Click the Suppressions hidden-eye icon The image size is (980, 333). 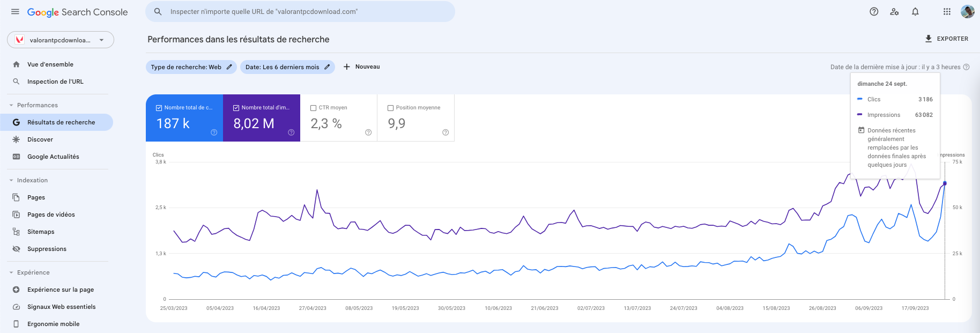16,249
